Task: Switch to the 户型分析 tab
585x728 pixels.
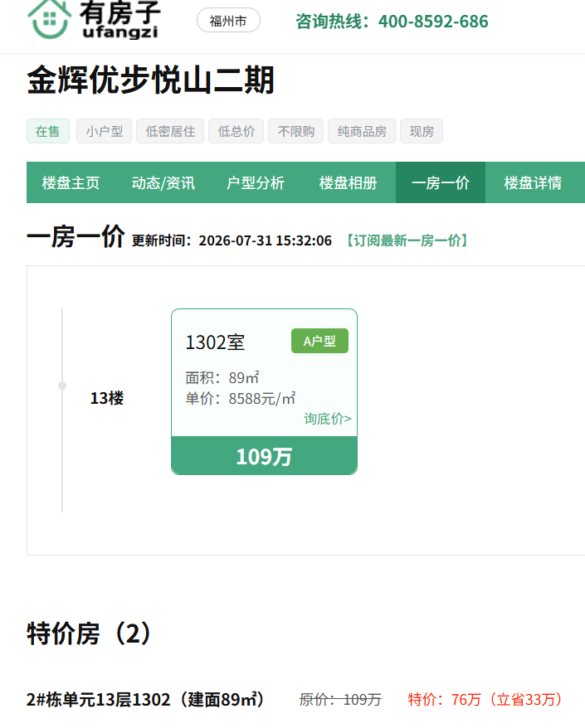Action: point(256,182)
